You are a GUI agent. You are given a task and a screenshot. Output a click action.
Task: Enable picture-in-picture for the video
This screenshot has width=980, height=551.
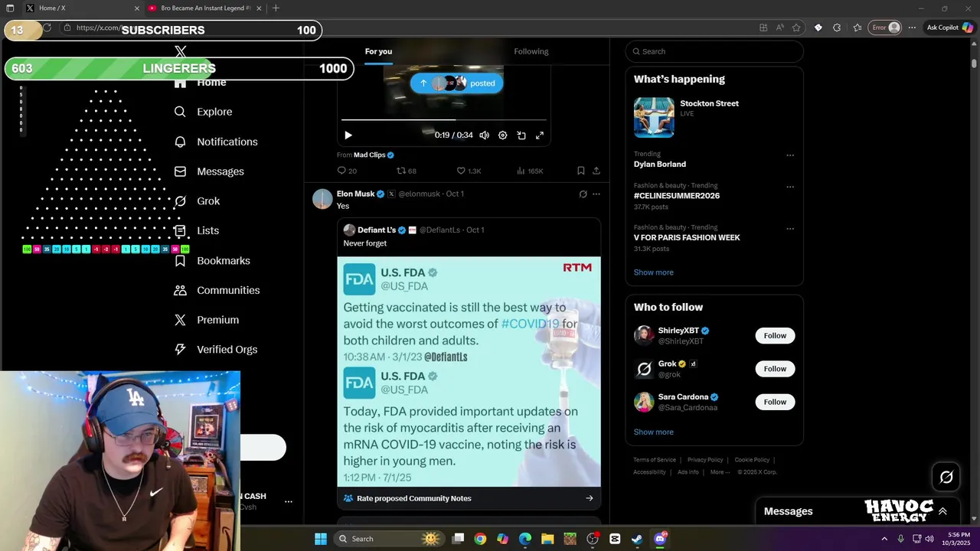tap(521, 135)
